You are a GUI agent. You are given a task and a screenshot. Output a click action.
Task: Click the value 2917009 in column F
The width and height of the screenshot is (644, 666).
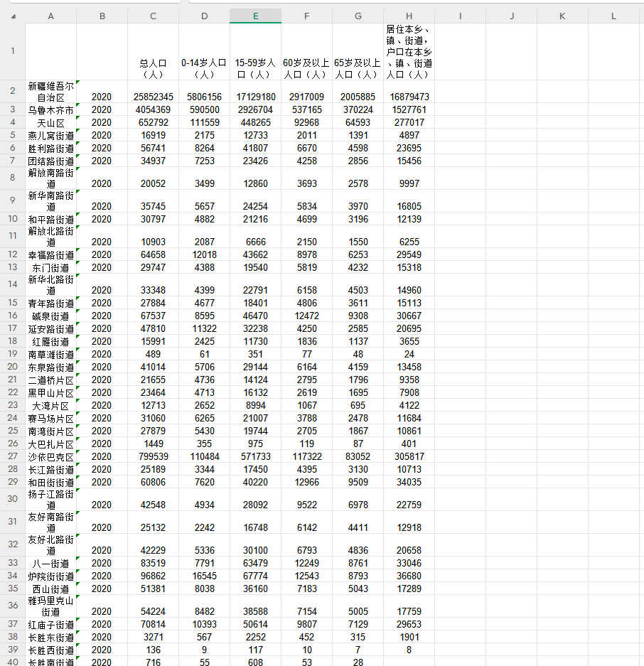click(x=306, y=97)
